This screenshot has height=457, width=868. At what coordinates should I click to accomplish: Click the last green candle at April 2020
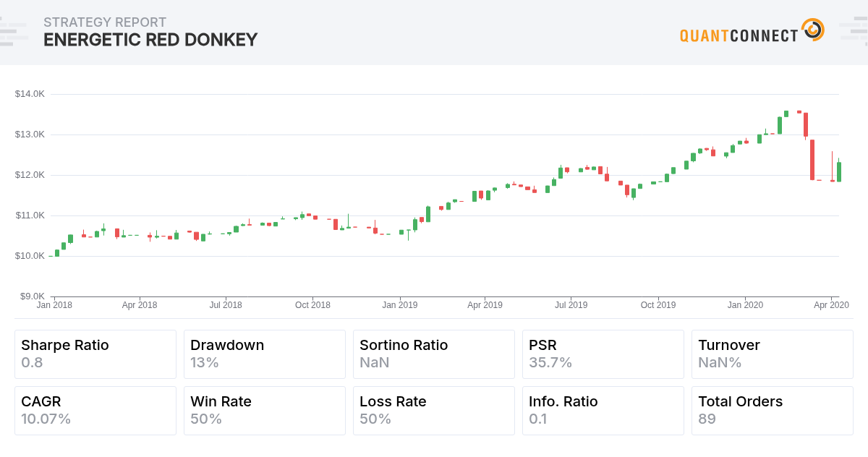839,171
